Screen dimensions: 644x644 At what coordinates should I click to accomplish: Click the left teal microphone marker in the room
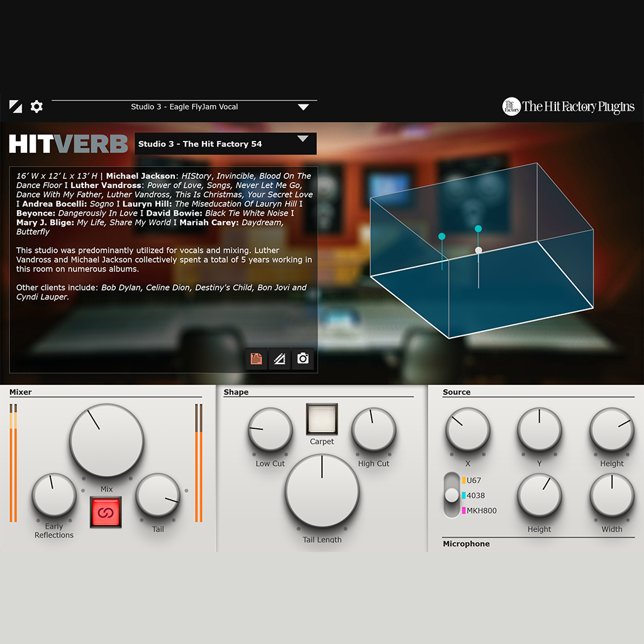tap(442, 236)
